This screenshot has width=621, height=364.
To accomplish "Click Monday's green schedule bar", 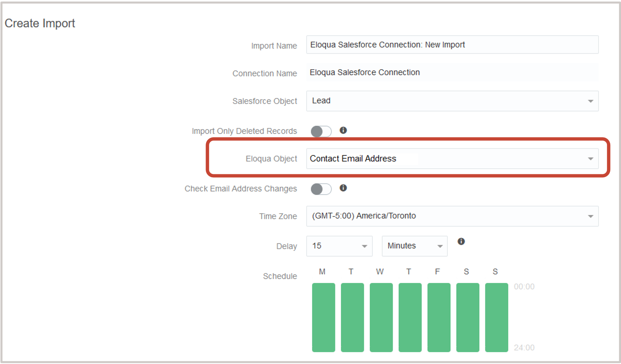I will click(323, 317).
